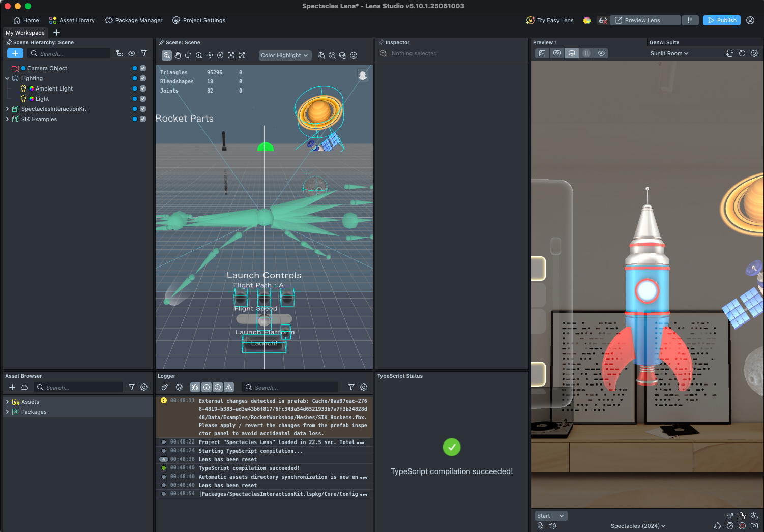Expand the SpectaclesInteractionKit tree item
The height and width of the screenshot is (532, 764).
7,109
